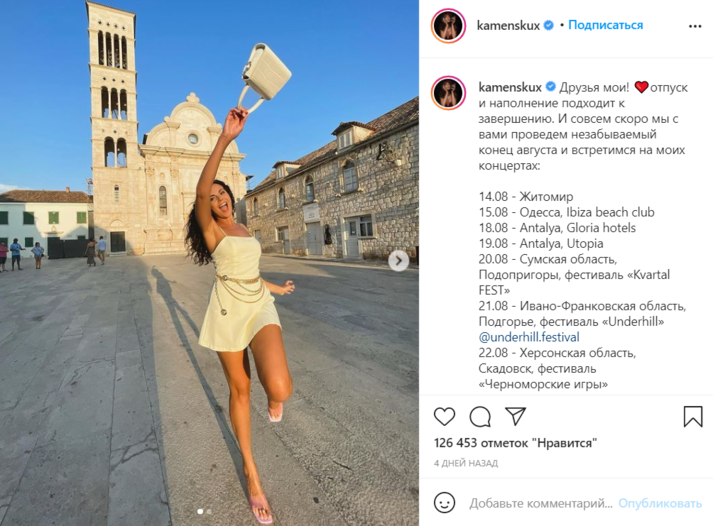Image resolution: width=713 pixels, height=526 pixels.
Task: Open kamenskux header profile avatar
Action: [x=448, y=25]
